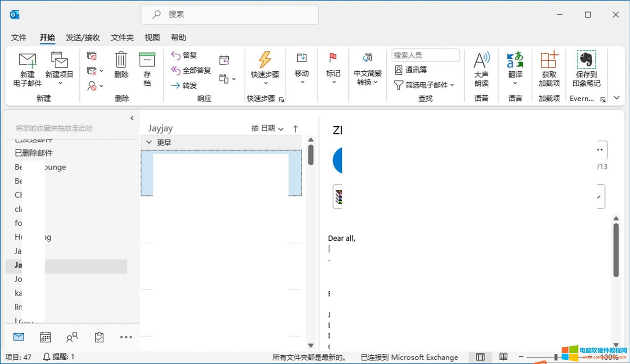Open the Move (移动) dropdown
This screenshot has width=630, height=364.
tap(302, 68)
